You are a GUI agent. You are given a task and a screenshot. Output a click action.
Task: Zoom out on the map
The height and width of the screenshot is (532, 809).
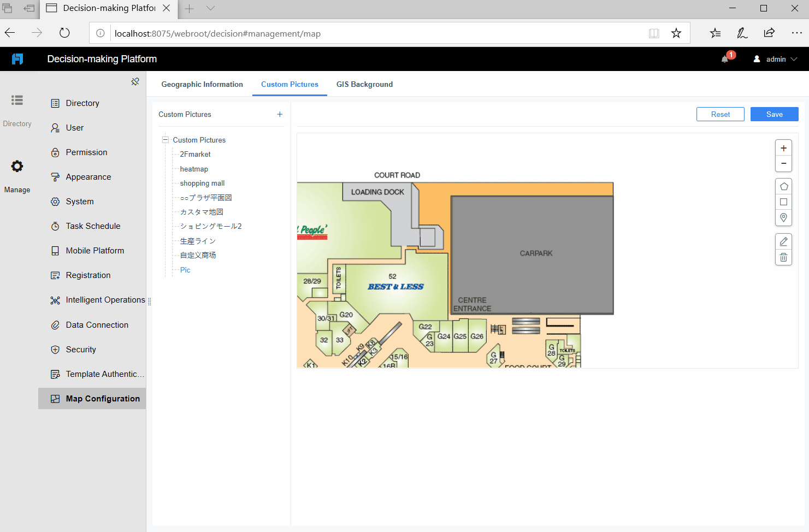point(783,163)
